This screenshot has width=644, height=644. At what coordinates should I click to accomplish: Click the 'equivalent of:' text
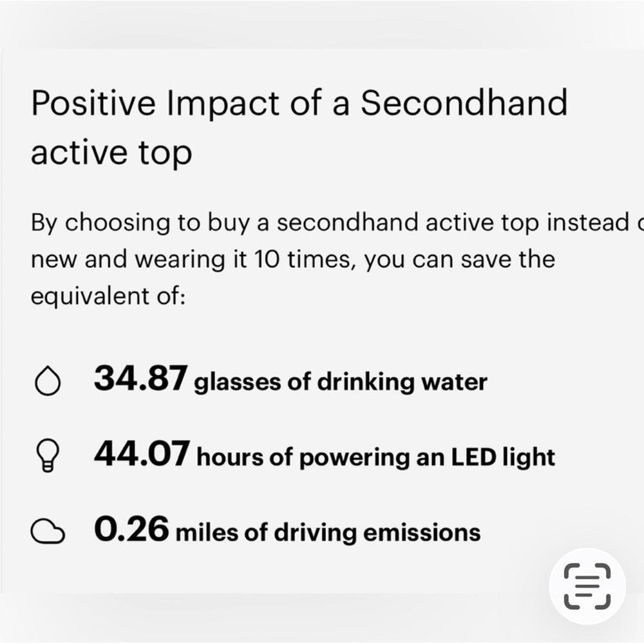point(108,296)
